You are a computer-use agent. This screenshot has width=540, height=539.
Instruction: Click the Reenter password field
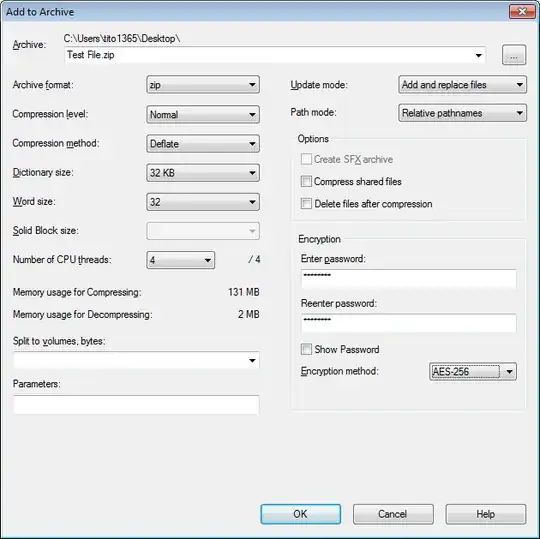(x=408, y=323)
